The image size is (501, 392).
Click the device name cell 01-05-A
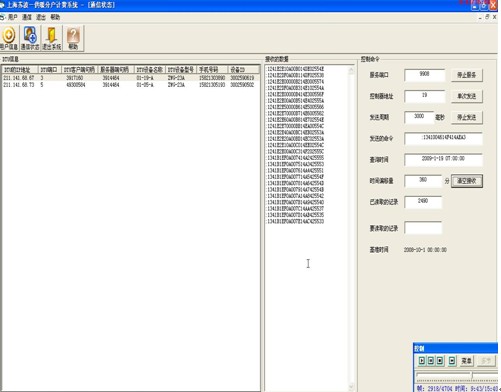pos(145,85)
